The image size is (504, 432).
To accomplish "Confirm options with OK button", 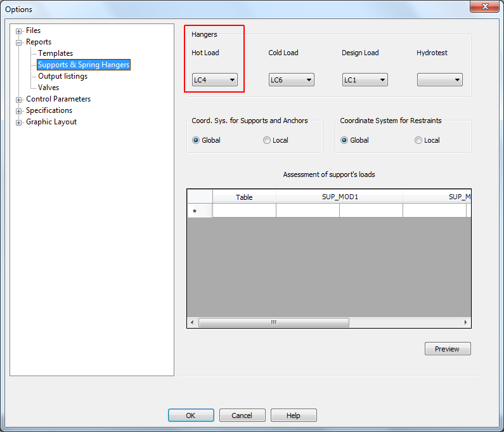I will point(191,416).
